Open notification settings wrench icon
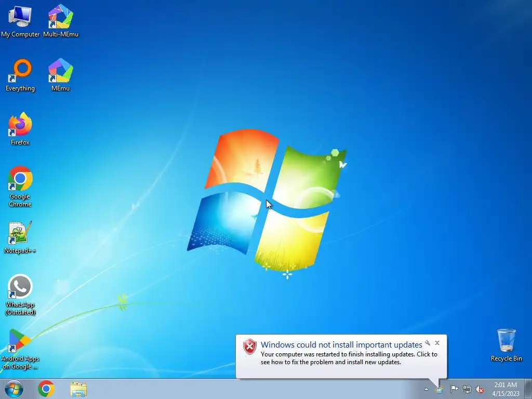The width and height of the screenshot is (532, 399). (x=428, y=343)
